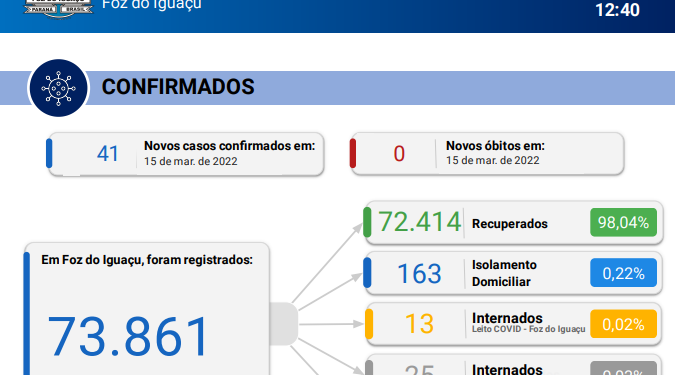
Task: Click the red 0 new deaths number
Action: 399,154
